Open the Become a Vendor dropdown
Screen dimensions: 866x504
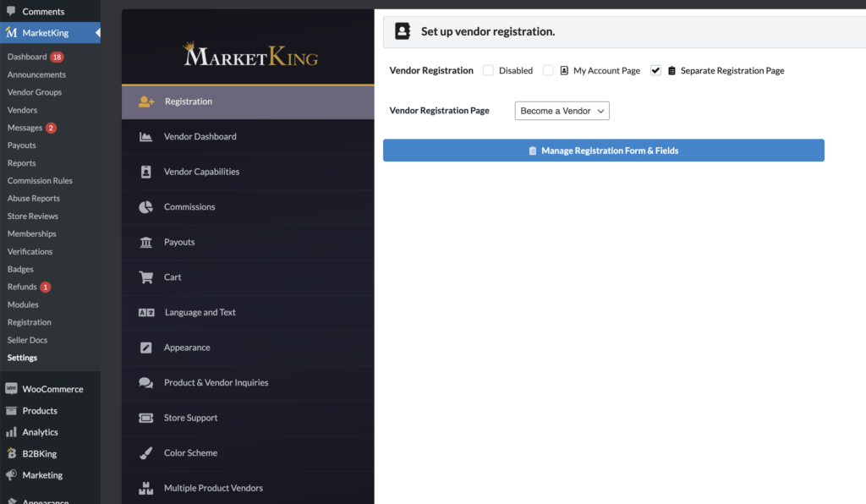click(x=562, y=111)
